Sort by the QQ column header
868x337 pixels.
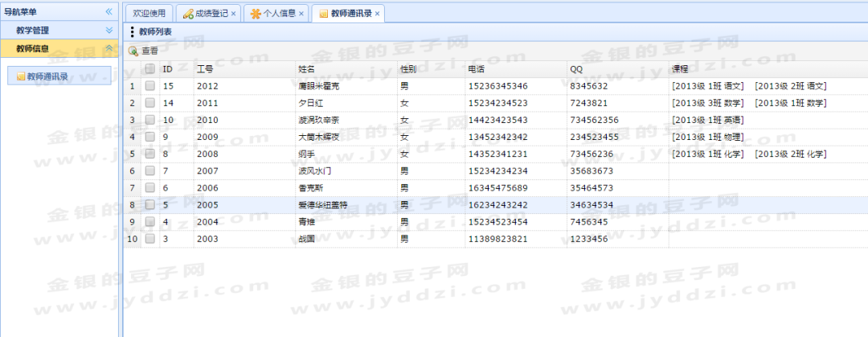618,69
